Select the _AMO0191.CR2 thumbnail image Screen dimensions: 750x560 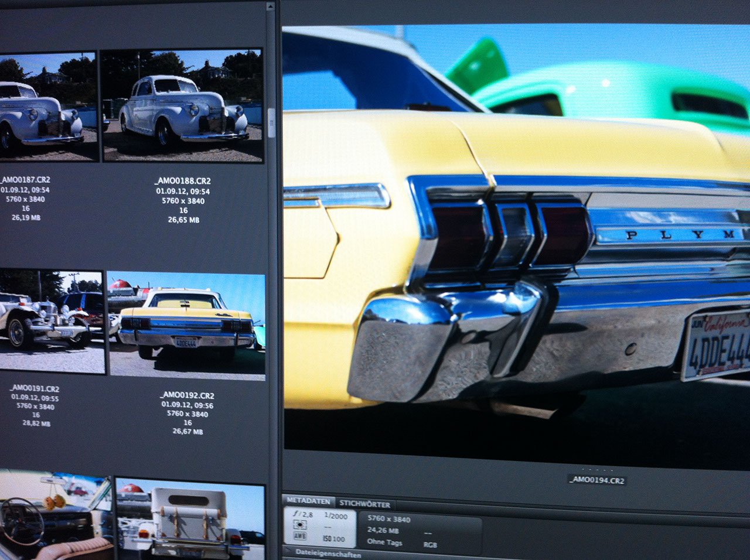coord(52,322)
